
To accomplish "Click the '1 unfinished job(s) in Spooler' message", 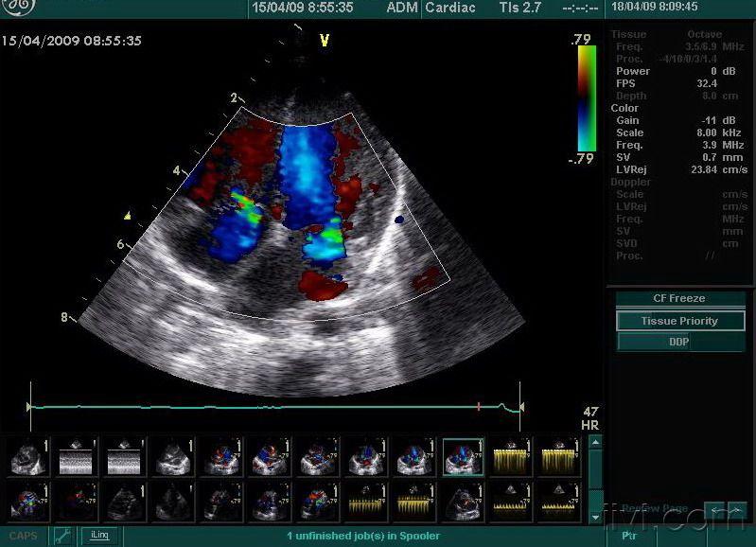I will tap(363, 536).
